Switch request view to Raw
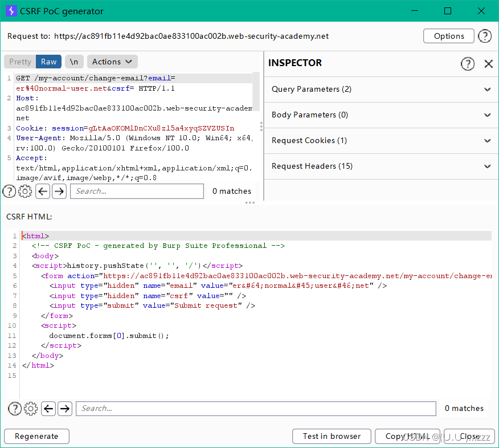This screenshot has height=448, width=499. [x=48, y=62]
